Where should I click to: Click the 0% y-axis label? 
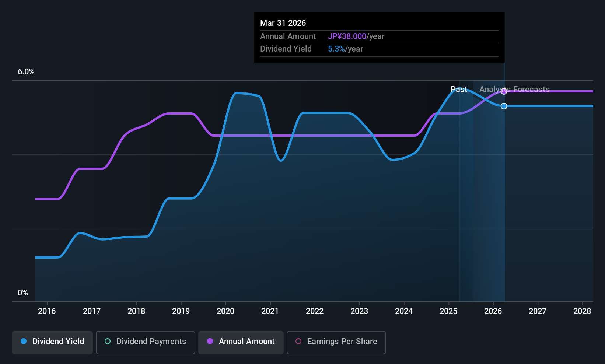23,293
